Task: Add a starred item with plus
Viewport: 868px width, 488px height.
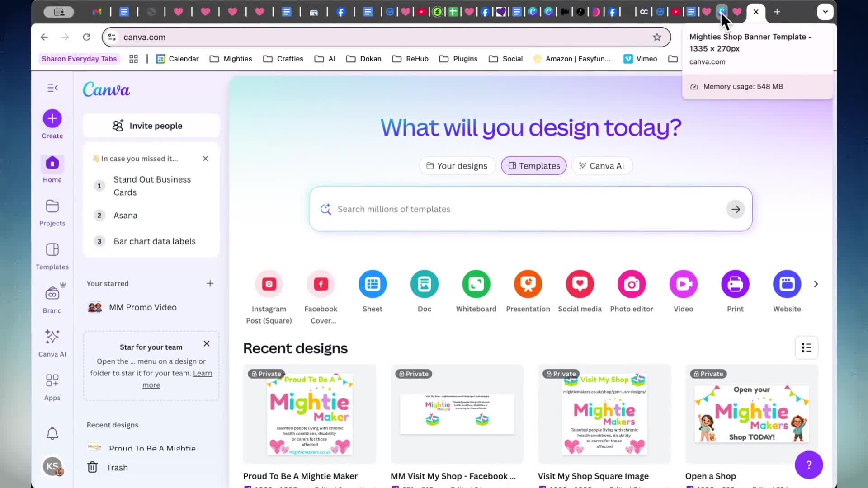Action: click(210, 284)
